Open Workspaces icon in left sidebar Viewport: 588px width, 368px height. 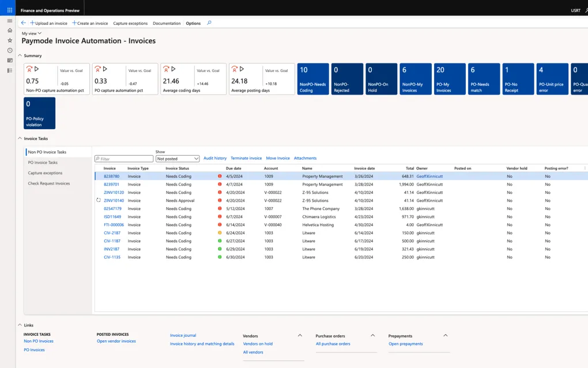pyautogui.click(x=9, y=61)
